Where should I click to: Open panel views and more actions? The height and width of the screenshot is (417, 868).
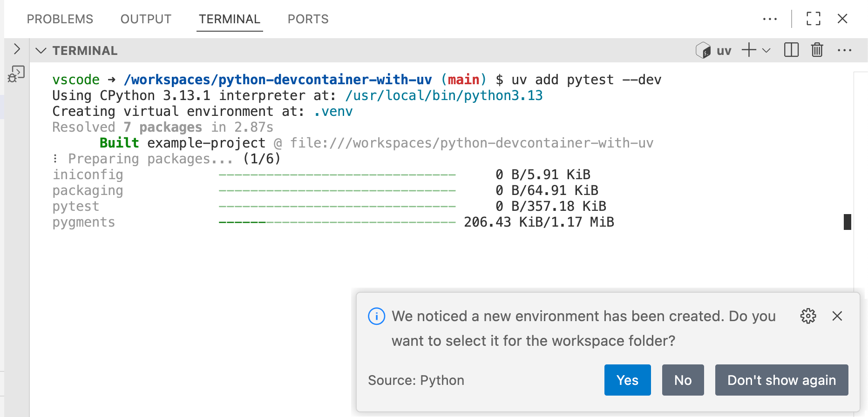coord(770,19)
